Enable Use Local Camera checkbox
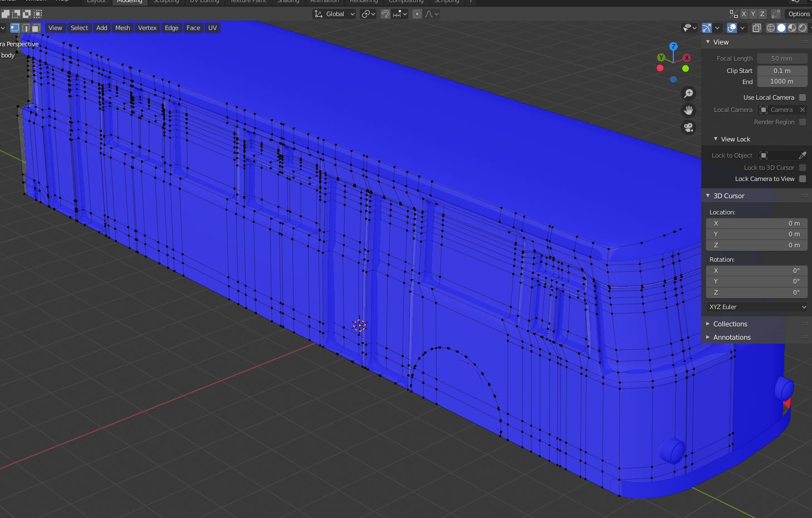This screenshot has width=812, height=518. [803, 97]
